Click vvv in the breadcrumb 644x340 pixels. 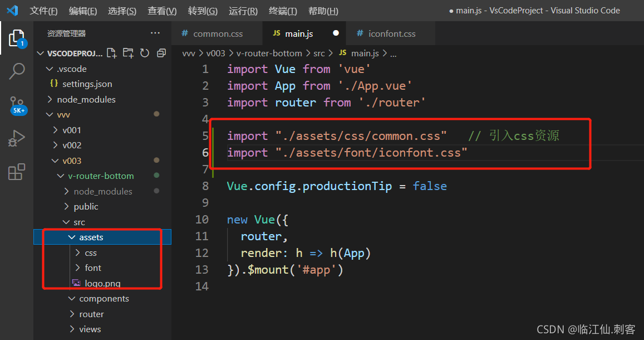(x=189, y=53)
